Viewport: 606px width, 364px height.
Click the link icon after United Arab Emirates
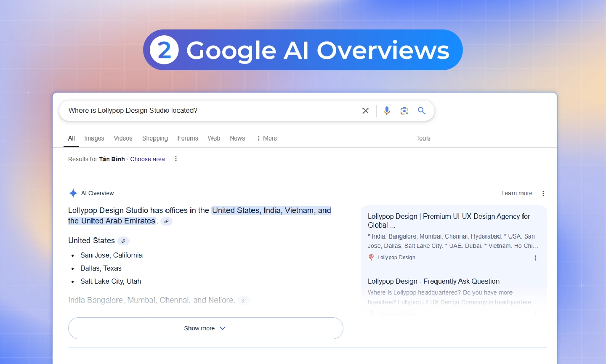pyautogui.click(x=167, y=221)
